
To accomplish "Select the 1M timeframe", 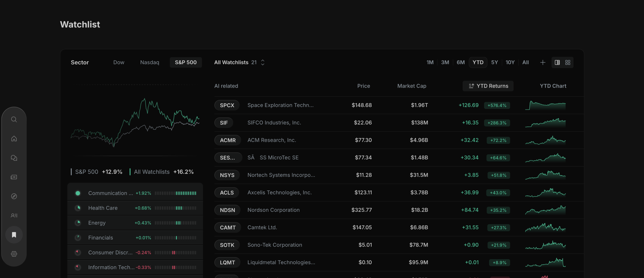I will (430, 62).
